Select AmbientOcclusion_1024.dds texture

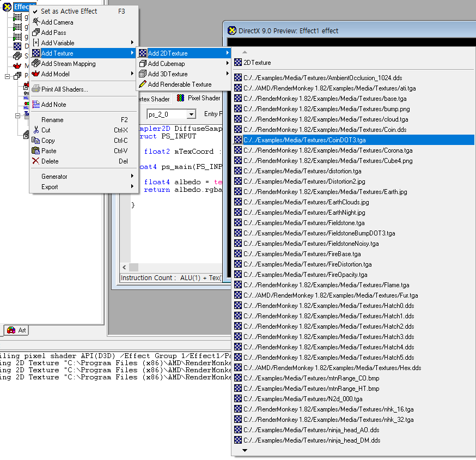click(x=354, y=78)
